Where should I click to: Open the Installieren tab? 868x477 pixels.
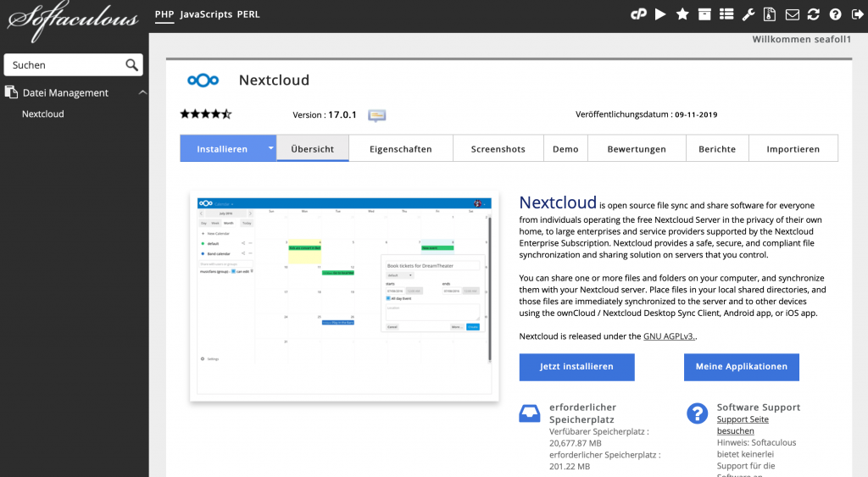pos(222,149)
